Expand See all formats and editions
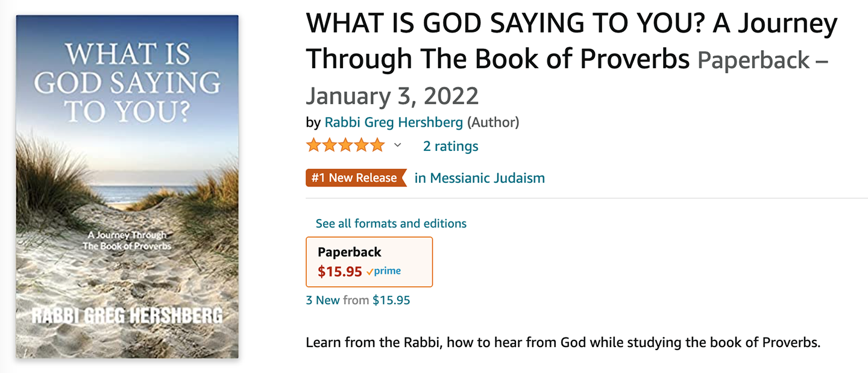Viewport: 868px width, 373px height. pyautogui.click(x=391, y=223)
